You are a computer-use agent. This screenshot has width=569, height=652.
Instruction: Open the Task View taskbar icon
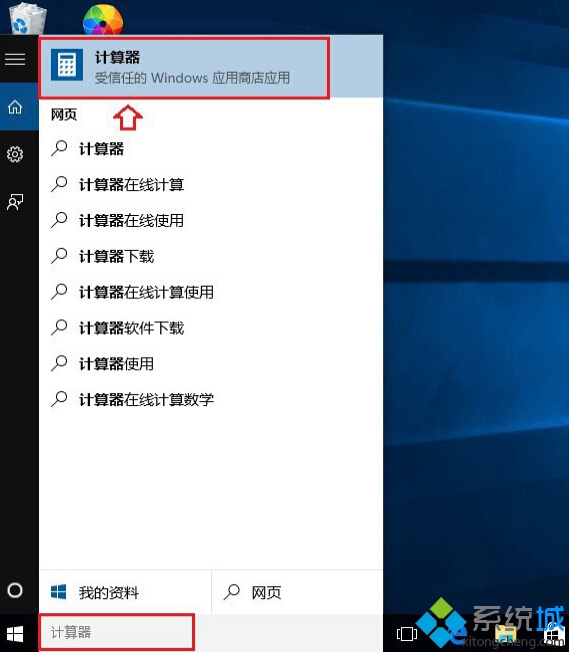tap(407, 634)
